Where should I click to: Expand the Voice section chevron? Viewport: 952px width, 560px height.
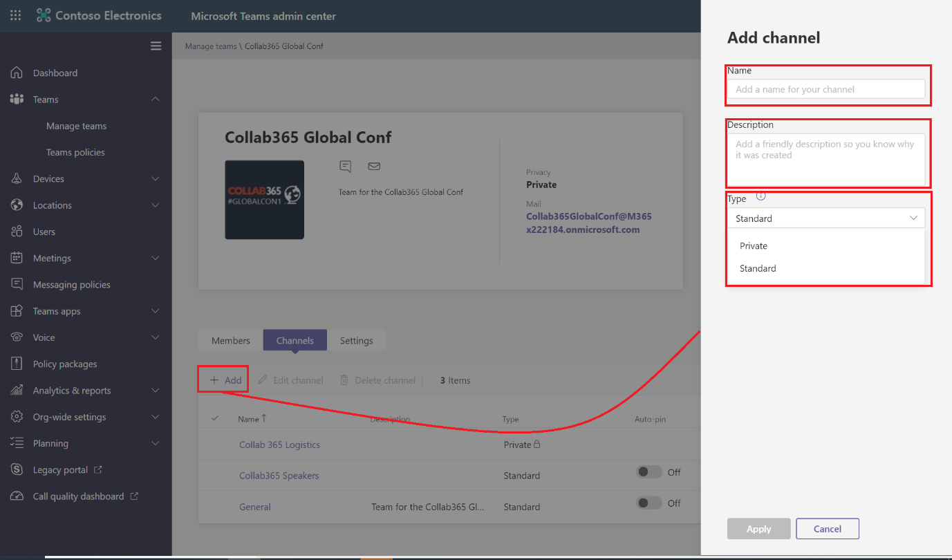156,337
